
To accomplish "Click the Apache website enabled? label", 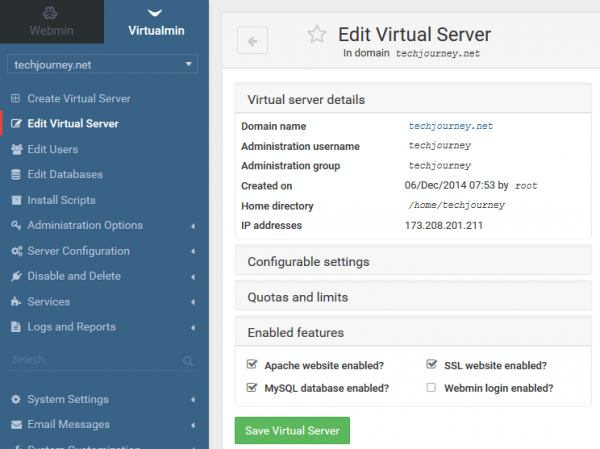I will (x=324, y=366).
